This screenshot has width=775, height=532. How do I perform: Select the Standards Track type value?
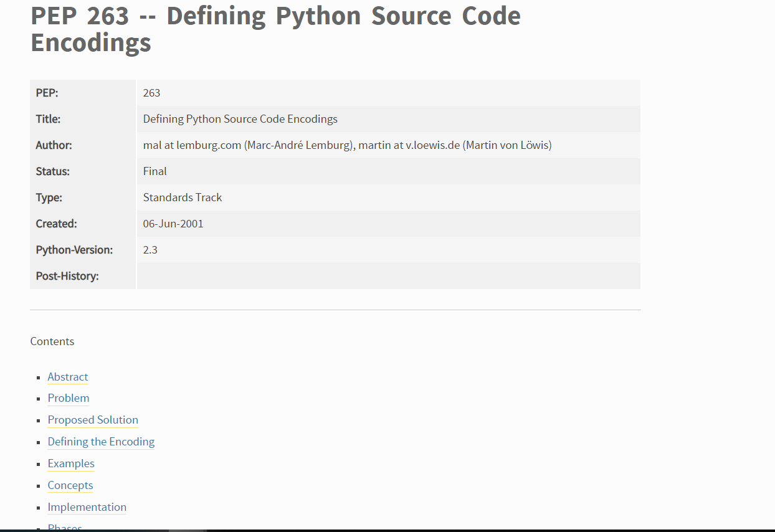pyautogui.click(x=183, y=197)
